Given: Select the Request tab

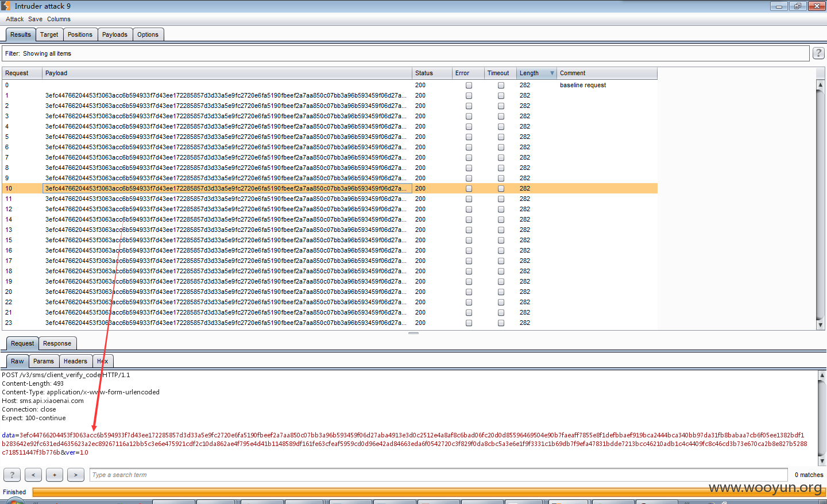Looking at the screenshot, I should coord(22,343).
